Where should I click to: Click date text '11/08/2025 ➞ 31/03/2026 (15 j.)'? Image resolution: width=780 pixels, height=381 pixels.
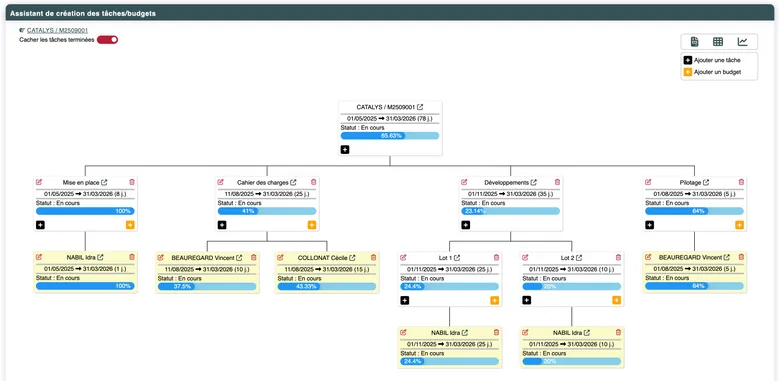click(327, 269)
